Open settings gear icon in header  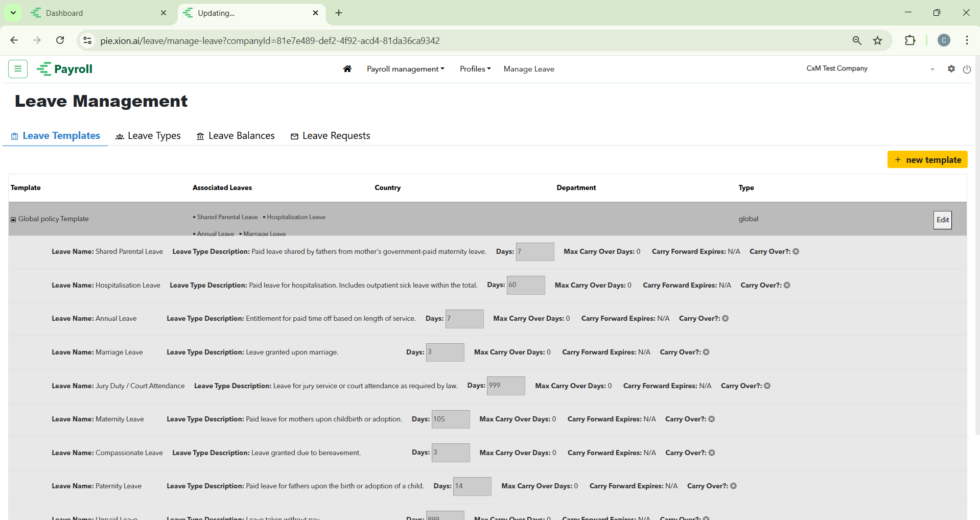[x=951, y=68]
